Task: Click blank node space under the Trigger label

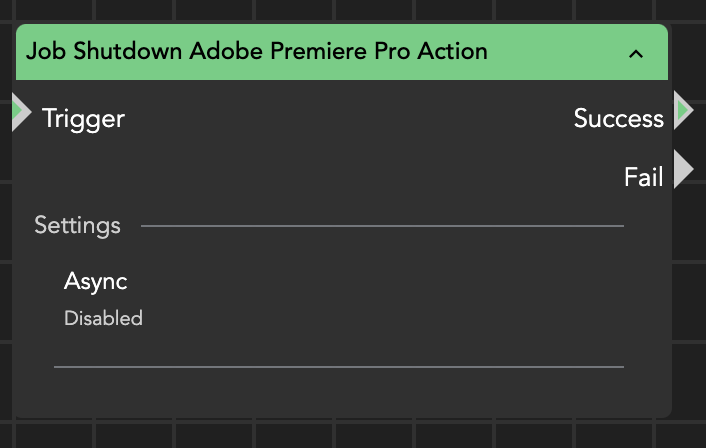Action: (x=90, y=170)
